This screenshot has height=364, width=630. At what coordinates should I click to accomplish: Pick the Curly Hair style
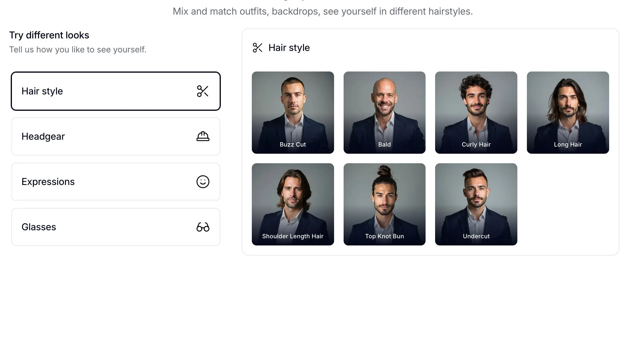click(x=476, y=112)
